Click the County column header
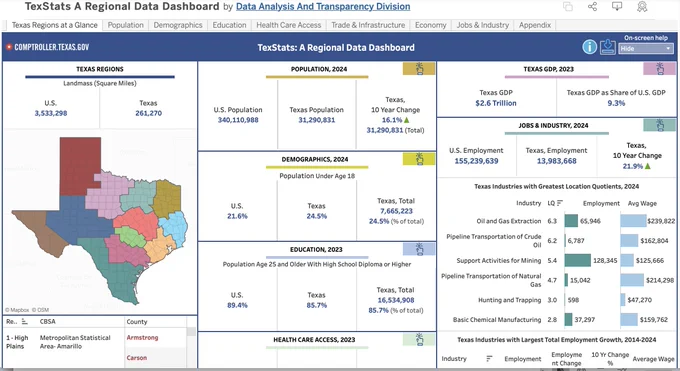This screenshot has height=371, width=680. [x=137, y=322]
